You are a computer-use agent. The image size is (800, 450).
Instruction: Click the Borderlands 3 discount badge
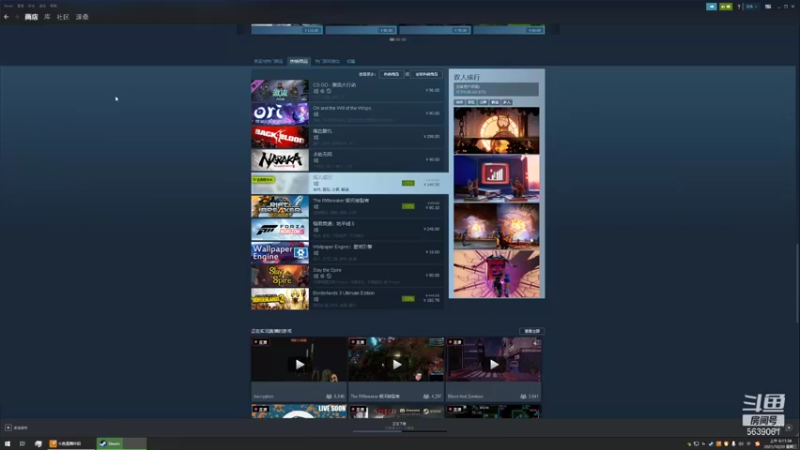coord(408,298)
